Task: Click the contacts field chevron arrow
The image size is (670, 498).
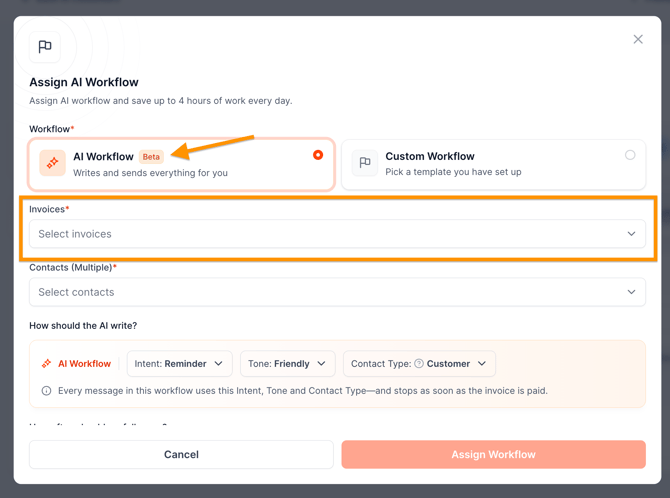Action: click(631, 292)
